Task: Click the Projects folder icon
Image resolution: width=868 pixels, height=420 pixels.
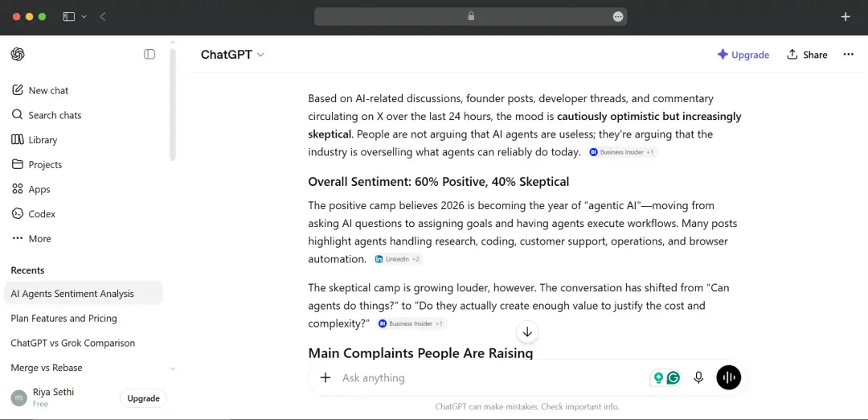Action: pyautogui.click(x=17, y=165)
